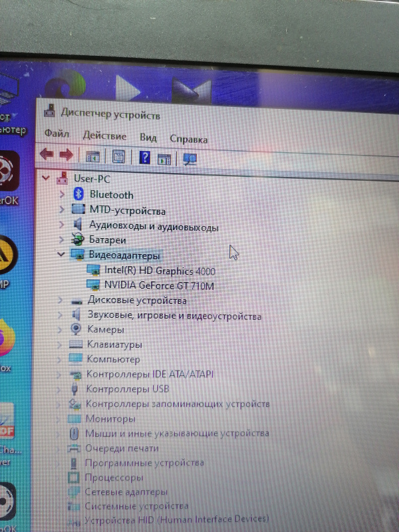Viewport: 399px width, 532px height.
Task: Open the Properties toolbar icon
Action: 118,157
